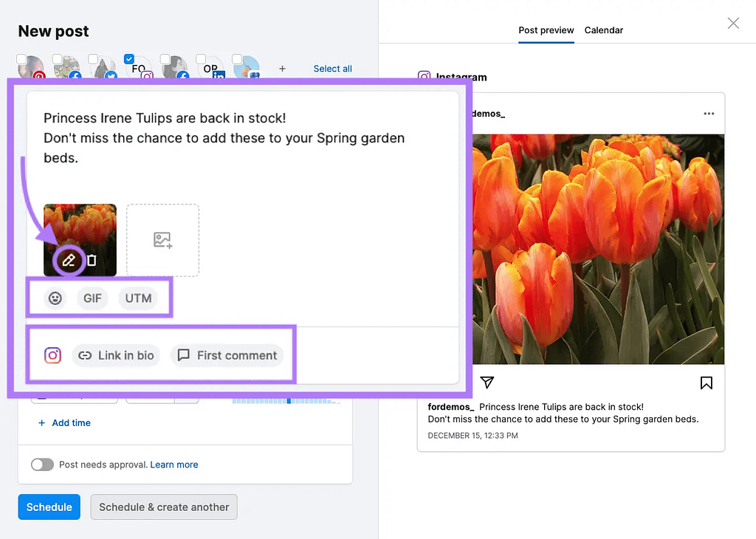
Task: Toggle the Post needs approval switch
Action: click(42, 464)
